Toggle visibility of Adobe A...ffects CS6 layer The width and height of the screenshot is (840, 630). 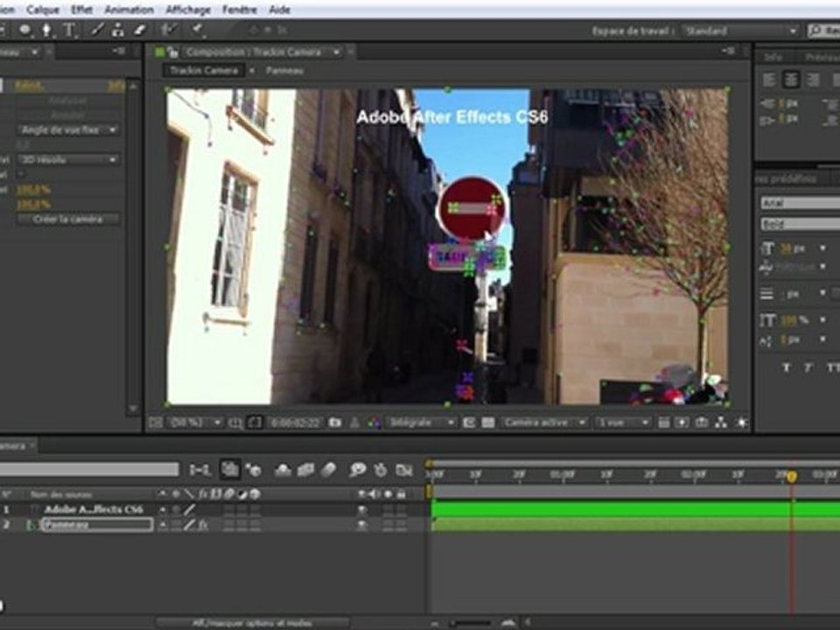click(x=362, y=509)
